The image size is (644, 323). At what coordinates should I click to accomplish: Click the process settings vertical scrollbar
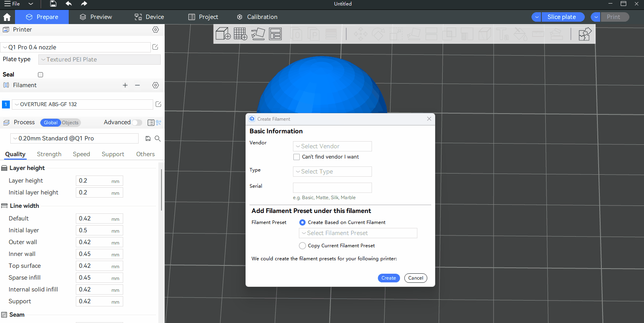pos(161,189)
